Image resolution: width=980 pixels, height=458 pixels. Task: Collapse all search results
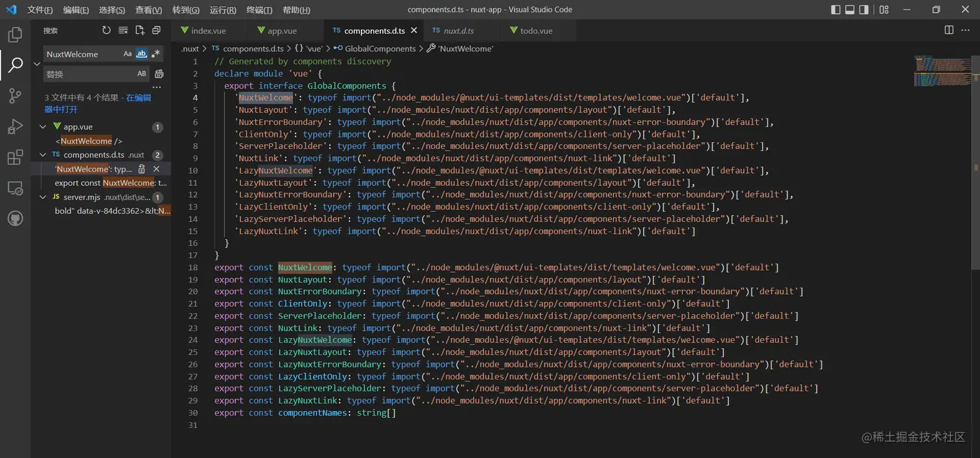coord(156,30)
